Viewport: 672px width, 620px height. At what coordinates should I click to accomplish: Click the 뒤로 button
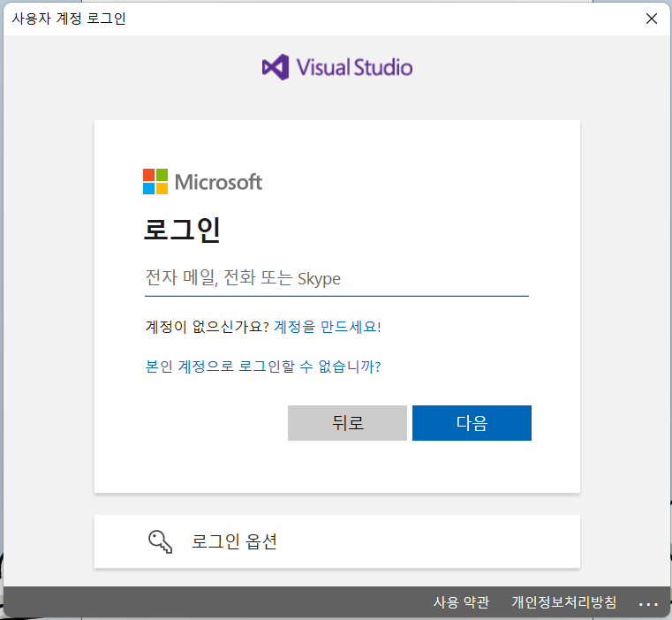pyautogui.click(x=347, y=423)
